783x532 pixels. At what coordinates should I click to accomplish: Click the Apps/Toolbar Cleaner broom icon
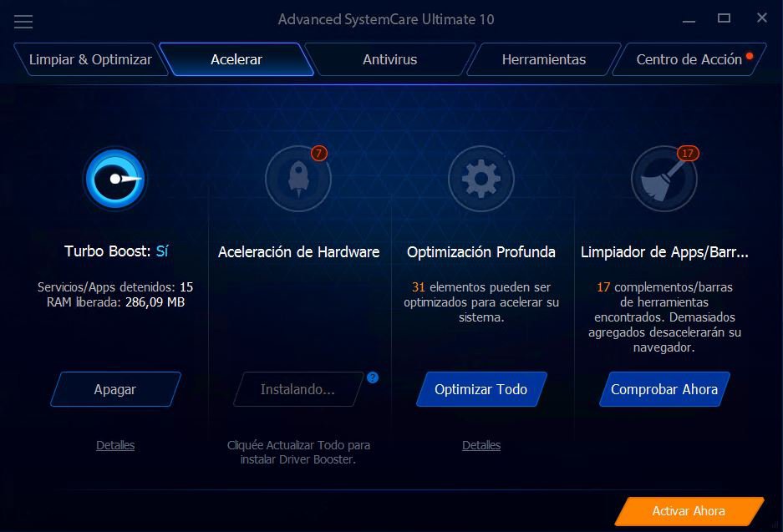coord(664,179)
